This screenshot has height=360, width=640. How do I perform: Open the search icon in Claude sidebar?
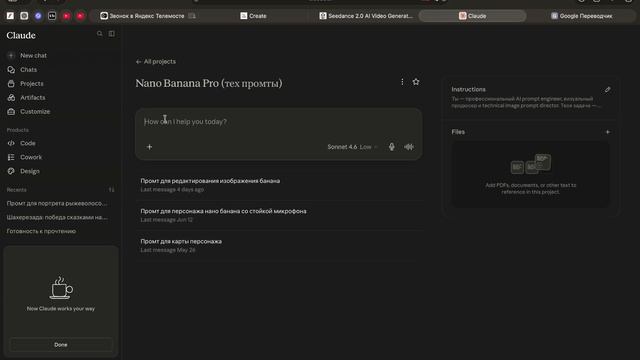pyautogui.click(x=100, y=34)
